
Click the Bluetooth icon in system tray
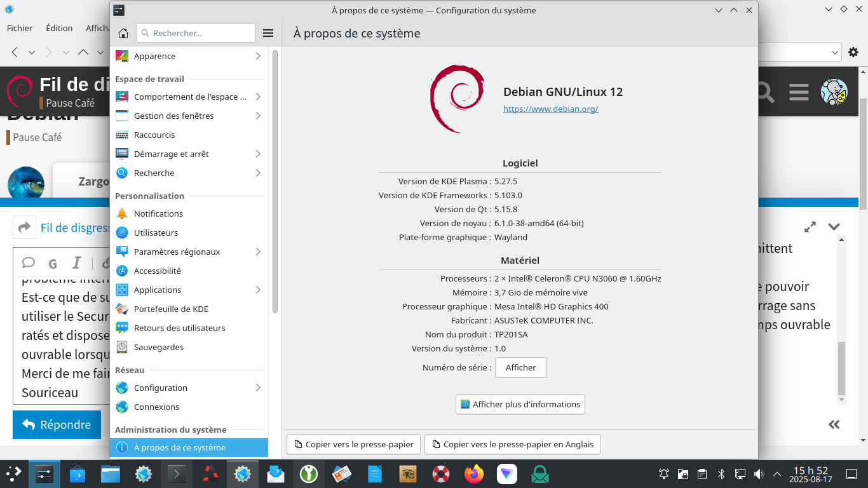[721, 474]
